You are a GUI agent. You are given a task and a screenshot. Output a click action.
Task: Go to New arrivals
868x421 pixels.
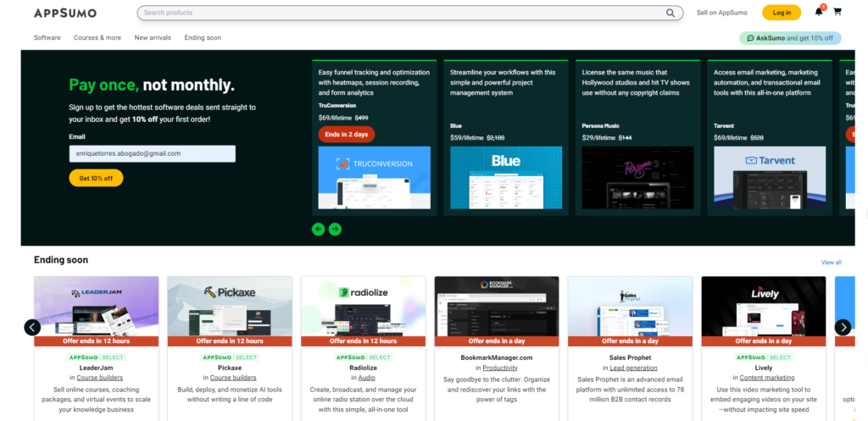[x=153, y=37]
